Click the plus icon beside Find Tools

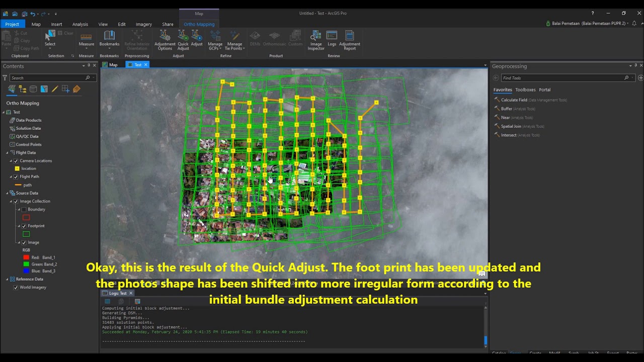(640, 78)
